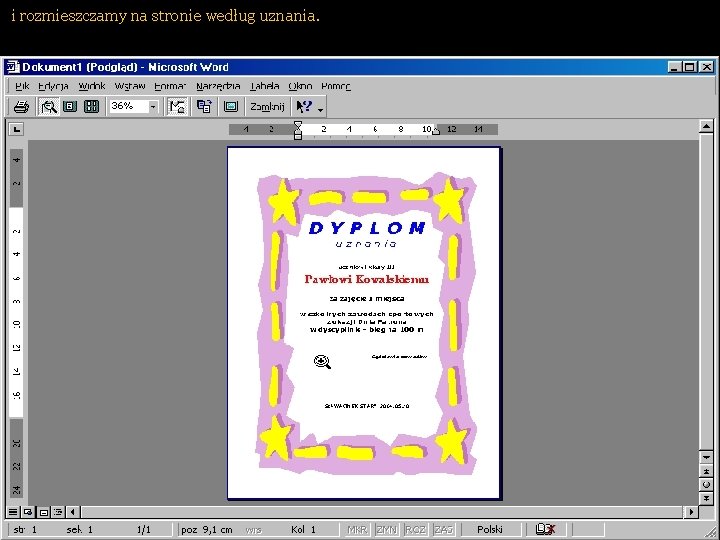The image size is (720, 540).
Task: Click the Select Browse Object button
Action: click(706, 484)
